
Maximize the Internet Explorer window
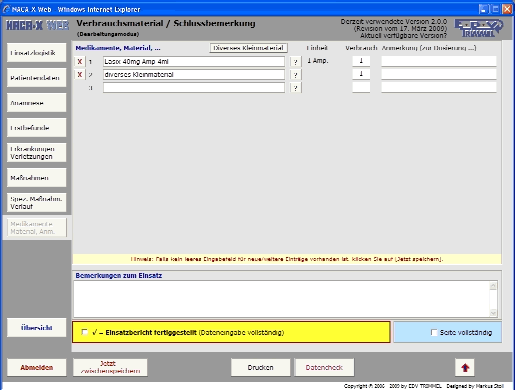[x=496, y=9]
